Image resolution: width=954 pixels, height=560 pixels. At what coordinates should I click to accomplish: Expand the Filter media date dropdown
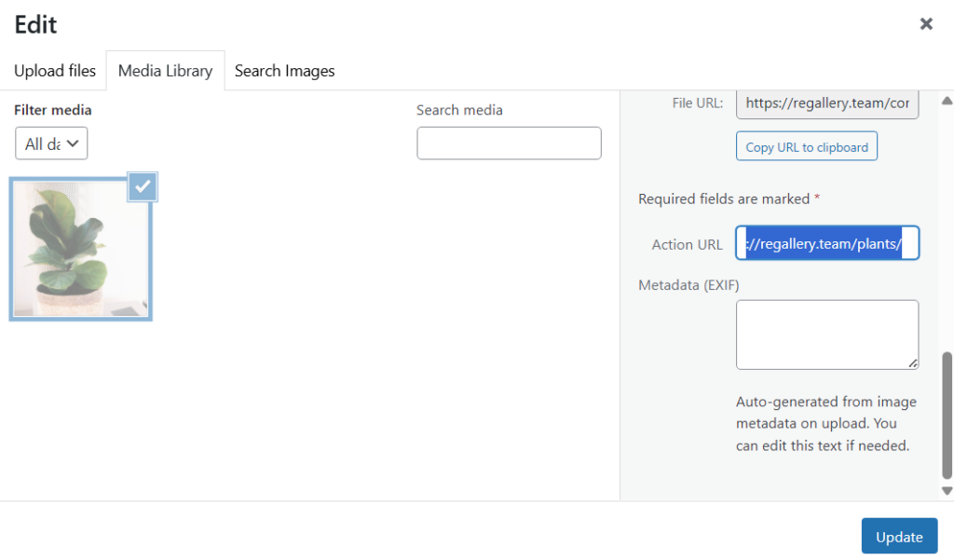coord(51,143)
